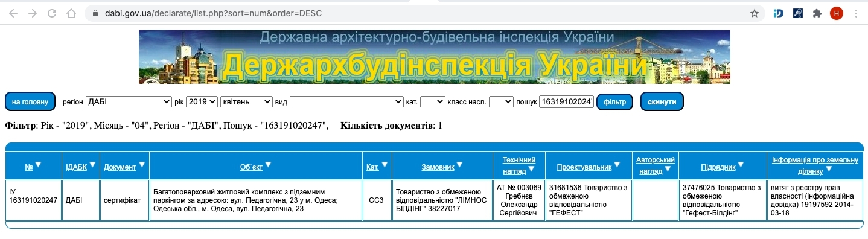This screenshot has width=868, height=239.
Task: Click the sort triangle beside № column
Action: coord(38,165)
